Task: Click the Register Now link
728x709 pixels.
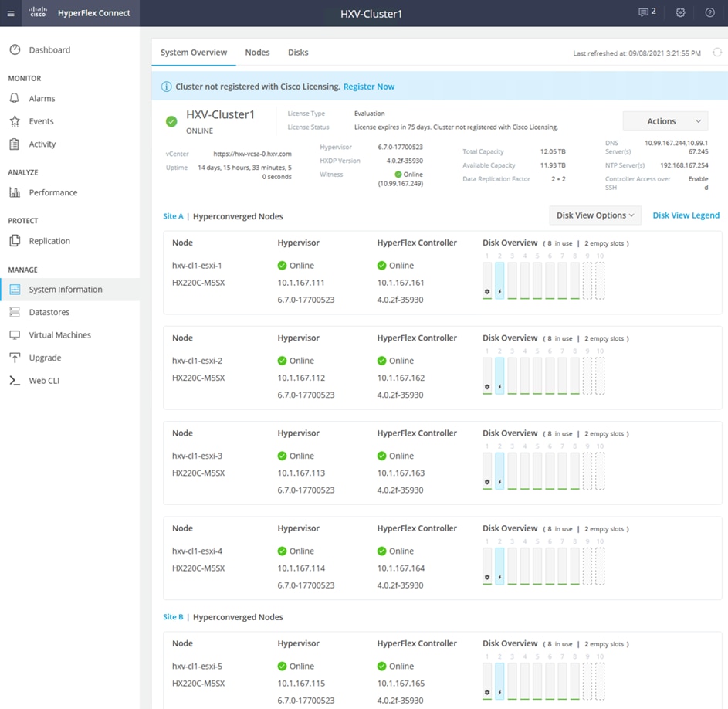Action: 369,87
